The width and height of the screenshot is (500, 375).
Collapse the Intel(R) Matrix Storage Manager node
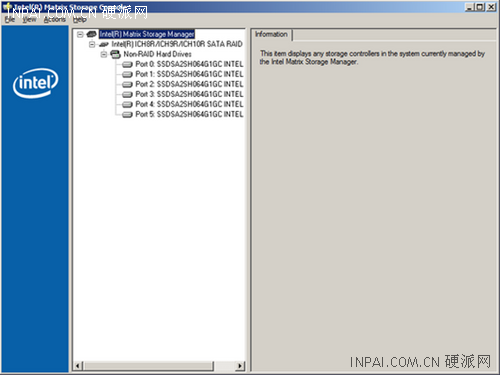80,34
